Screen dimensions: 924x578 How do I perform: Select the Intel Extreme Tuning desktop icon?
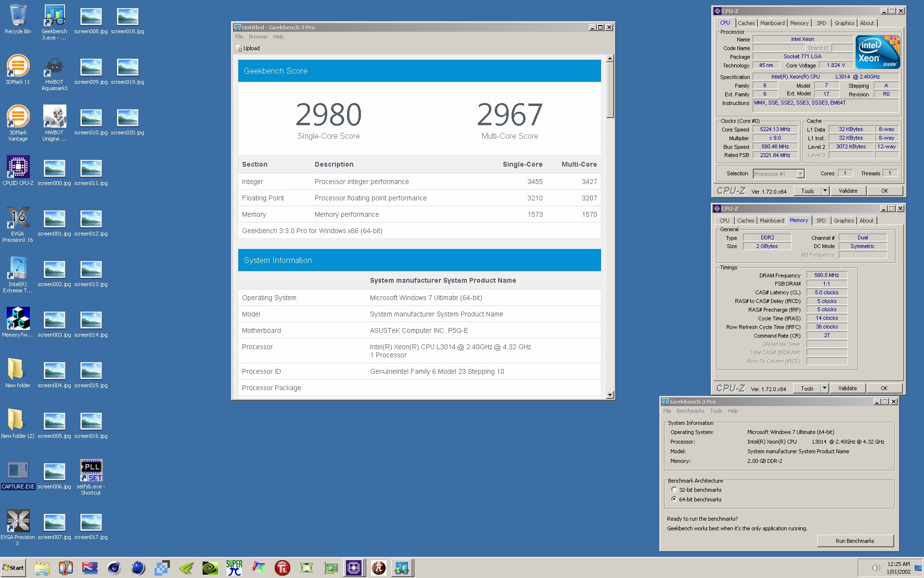pos(18,275)
